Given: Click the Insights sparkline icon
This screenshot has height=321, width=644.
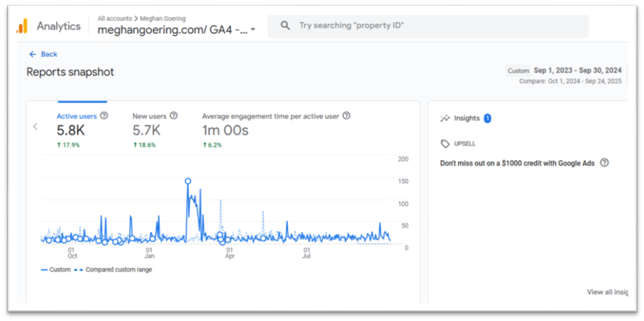Looking at the screenshot, I should (445, 118).
